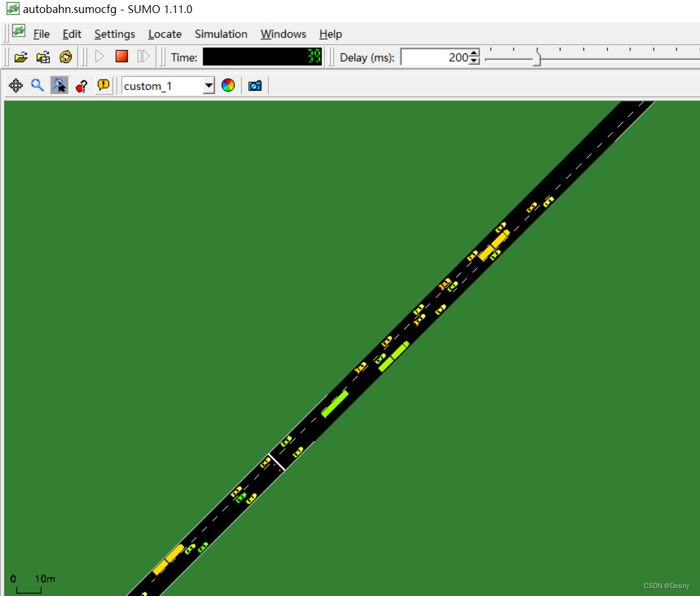Recenter view with crosshair icon
The image size is (700, 596).
coord(16,85)
